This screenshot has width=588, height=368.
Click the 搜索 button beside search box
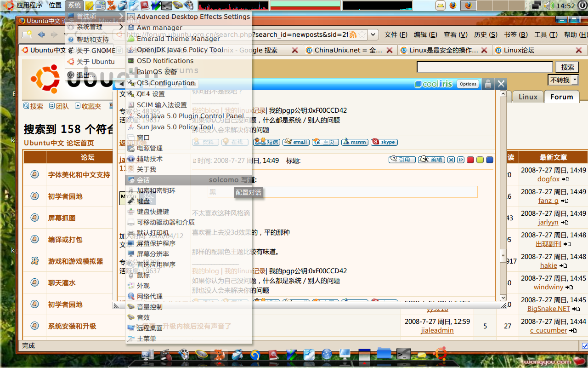coord(567,67)
